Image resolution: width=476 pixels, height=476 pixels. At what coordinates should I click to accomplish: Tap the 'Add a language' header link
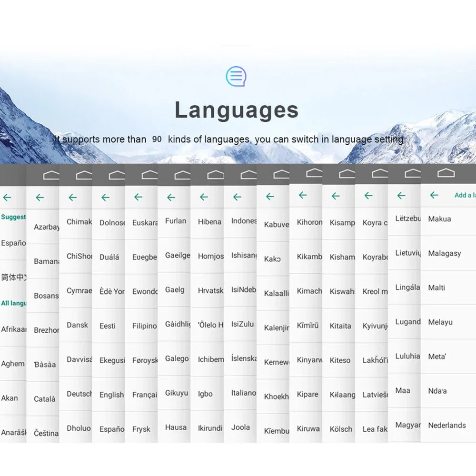tap(465, 195)
